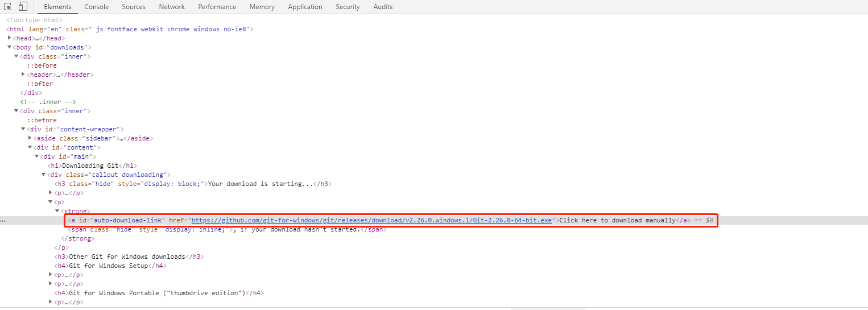Image resolution: width=868 pixels, height=310 pixels.
Task: Collapse the div class="callout downloading" arrow
Action: [x=44, y=175]
